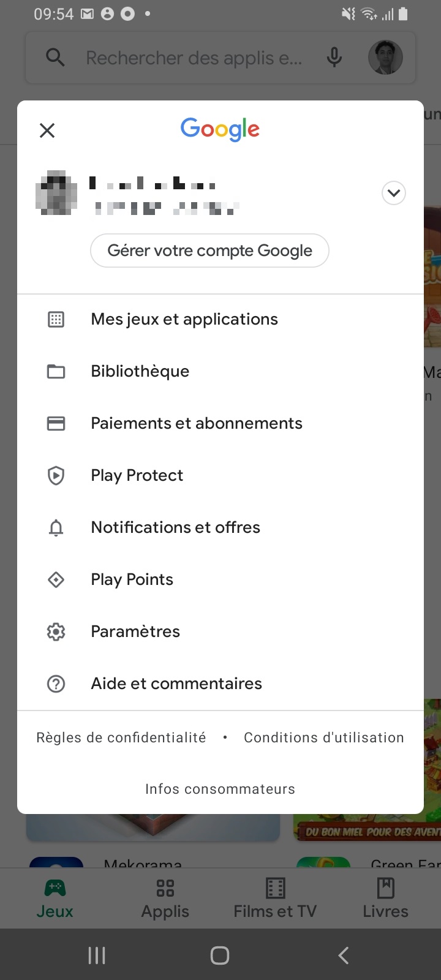Switch to the Films et TV tab
The image size is (441, 980).
point(275,899)
